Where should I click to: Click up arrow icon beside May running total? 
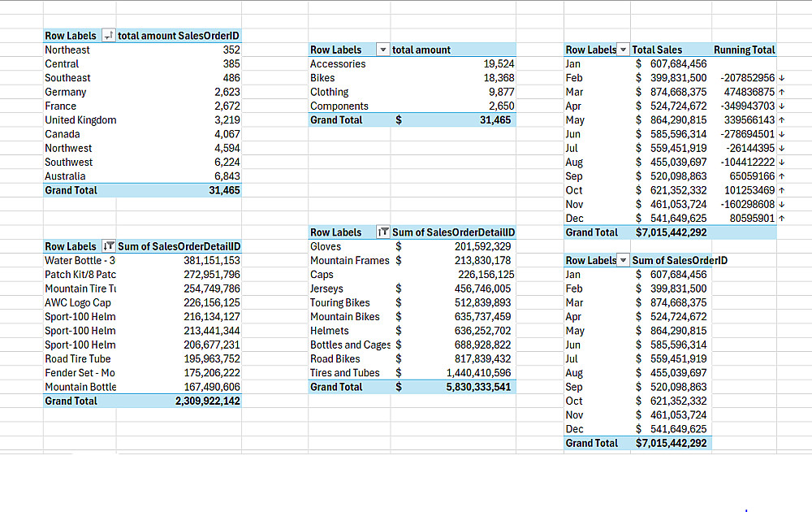click(781, 120)
